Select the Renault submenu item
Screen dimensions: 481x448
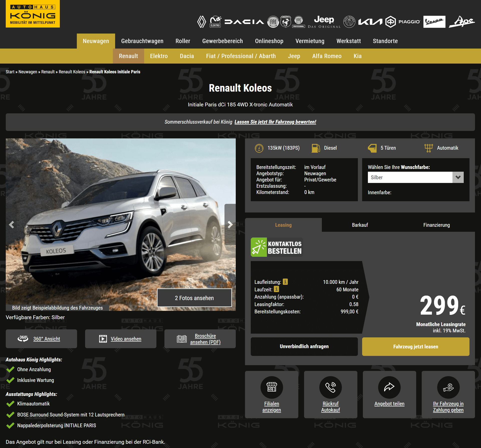click(128, 56)
